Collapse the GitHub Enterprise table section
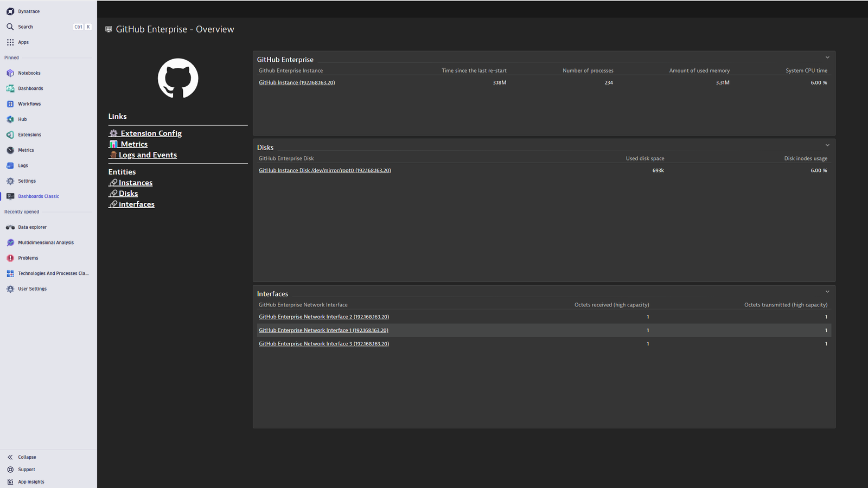 [827, 57]
